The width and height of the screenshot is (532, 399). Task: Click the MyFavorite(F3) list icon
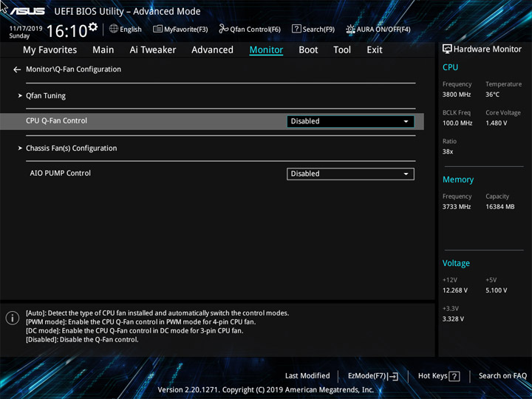coord(158,29)
